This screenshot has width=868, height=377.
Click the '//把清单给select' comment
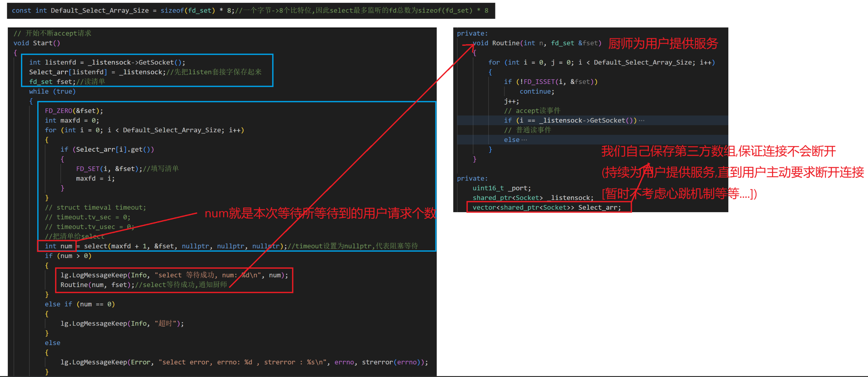(75, 236)
